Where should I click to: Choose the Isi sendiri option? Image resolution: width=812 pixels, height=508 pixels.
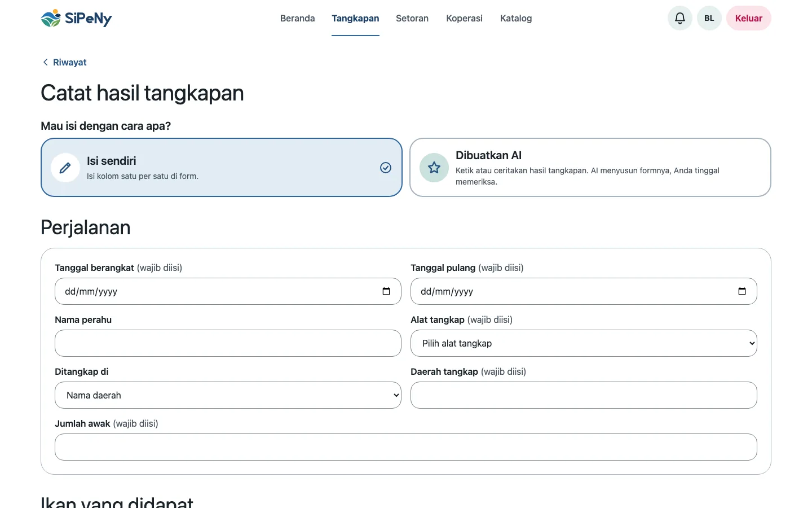(222, 168)
